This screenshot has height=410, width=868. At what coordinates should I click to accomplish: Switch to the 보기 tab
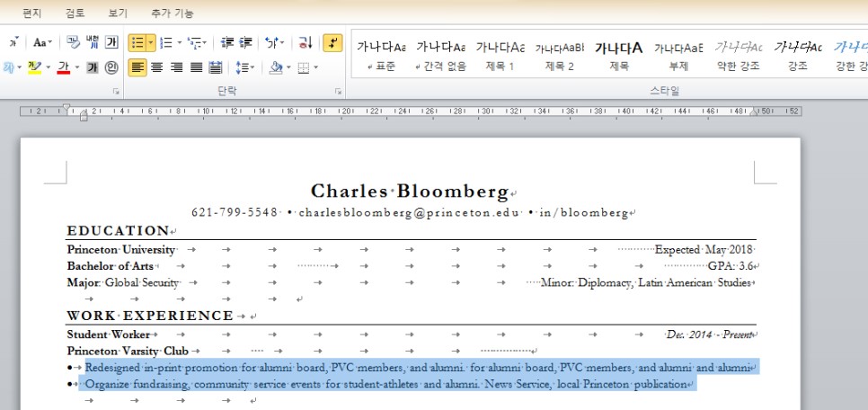pyautogui.click(x=118, y=13)
